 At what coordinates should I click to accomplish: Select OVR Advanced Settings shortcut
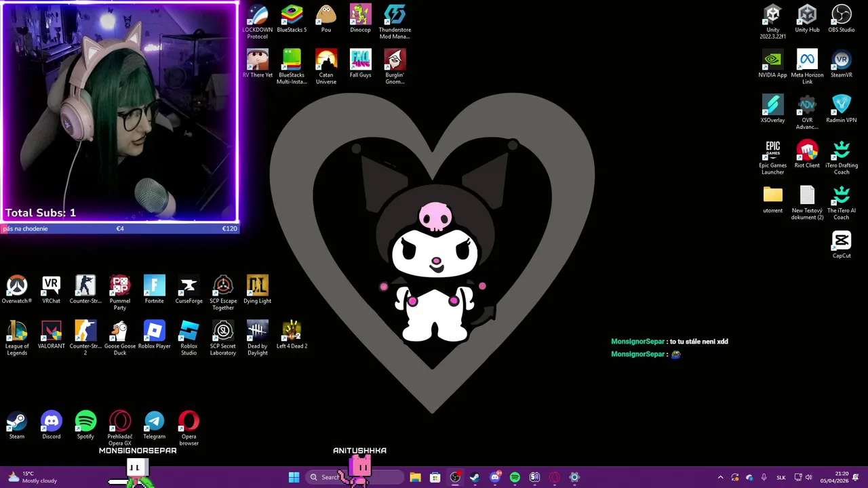coord(807,113)
